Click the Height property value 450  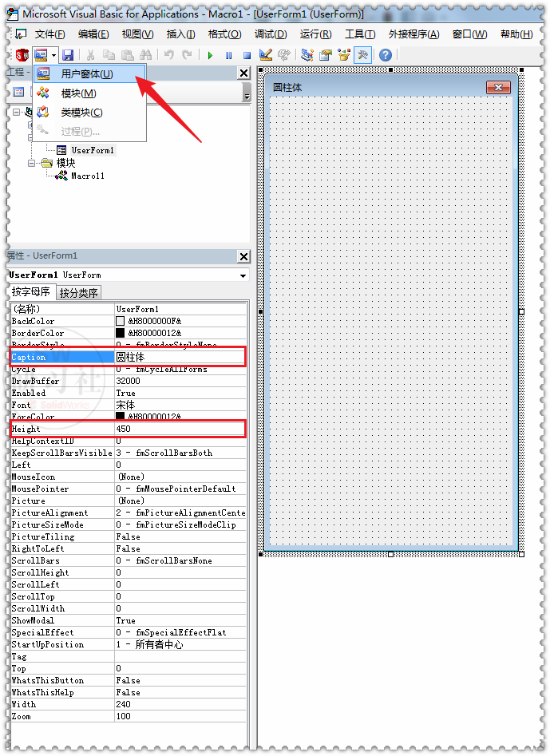180,429
